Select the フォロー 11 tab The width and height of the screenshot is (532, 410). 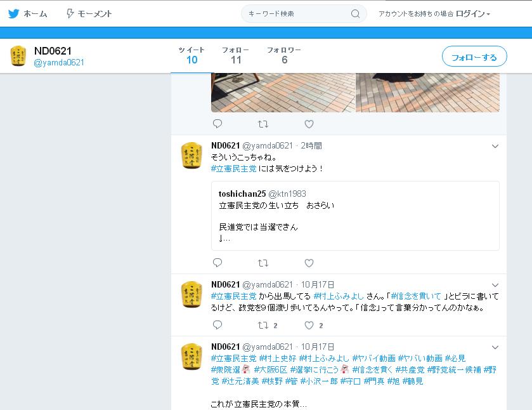tap(235, 56)
